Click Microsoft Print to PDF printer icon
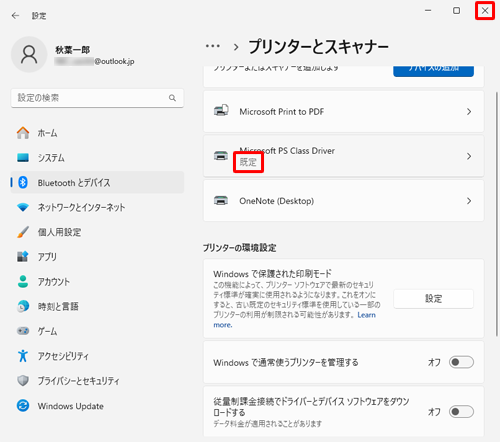This screenshot has width=500, height=442. pyautogui.click(x=221, y=110)
